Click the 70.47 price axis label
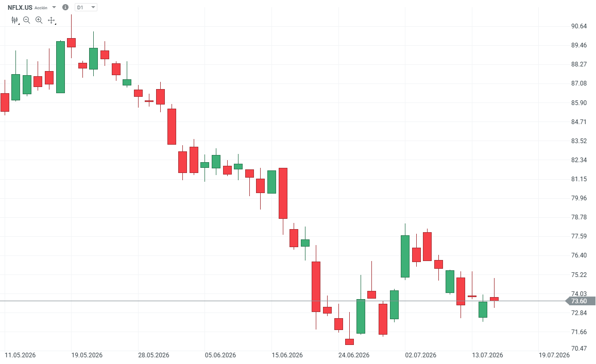596x364 pixels. pos(579,348)
